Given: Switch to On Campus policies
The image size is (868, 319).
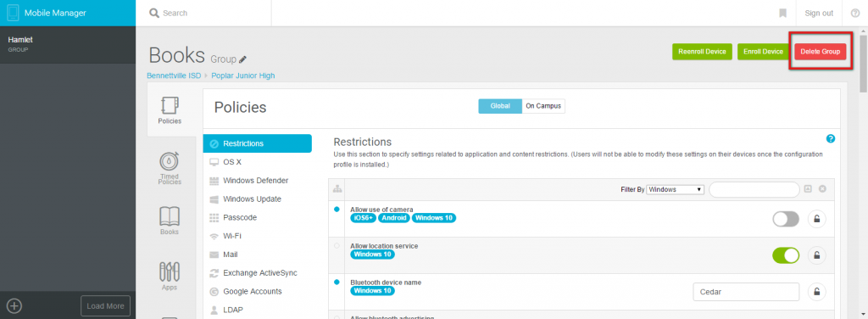Looking at the screenshot, I should pos(543,106).
